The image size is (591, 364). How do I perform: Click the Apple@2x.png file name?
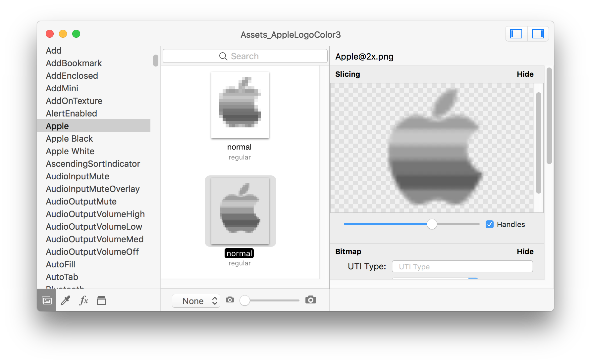[364, 57]
